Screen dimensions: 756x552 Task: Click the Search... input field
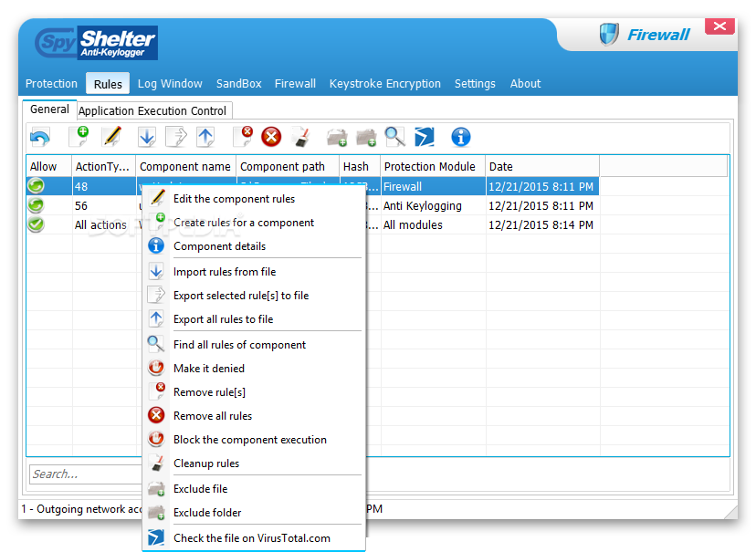(86, 474)
